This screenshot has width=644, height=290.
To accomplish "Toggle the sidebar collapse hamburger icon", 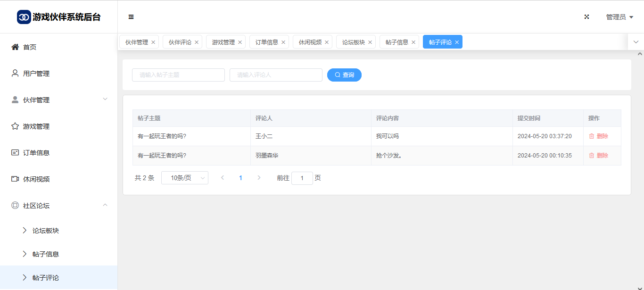I will (131, 17).
